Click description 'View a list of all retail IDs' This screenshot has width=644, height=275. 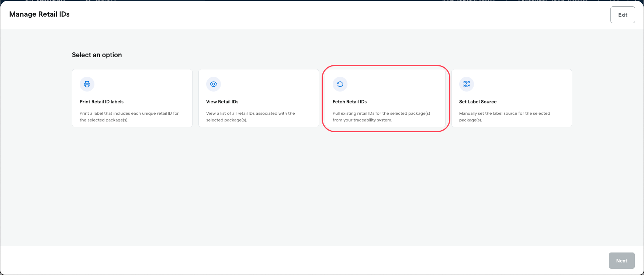click(250, 117)
